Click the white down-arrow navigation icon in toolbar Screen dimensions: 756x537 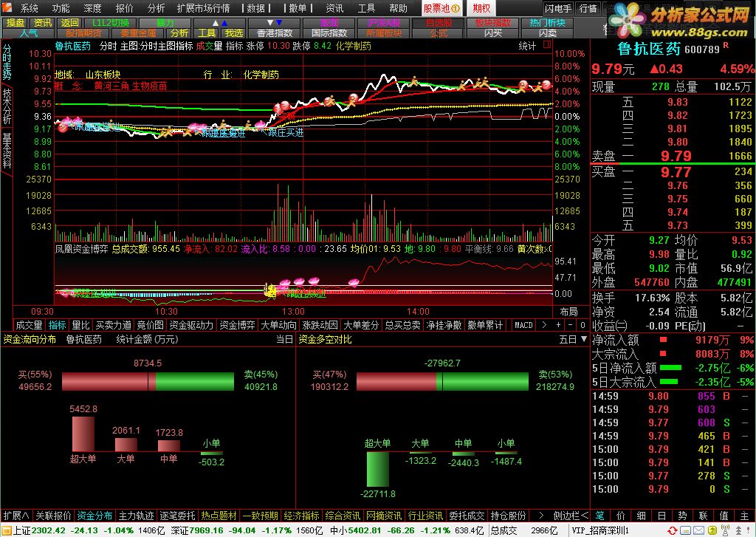[x=270, y=23]
